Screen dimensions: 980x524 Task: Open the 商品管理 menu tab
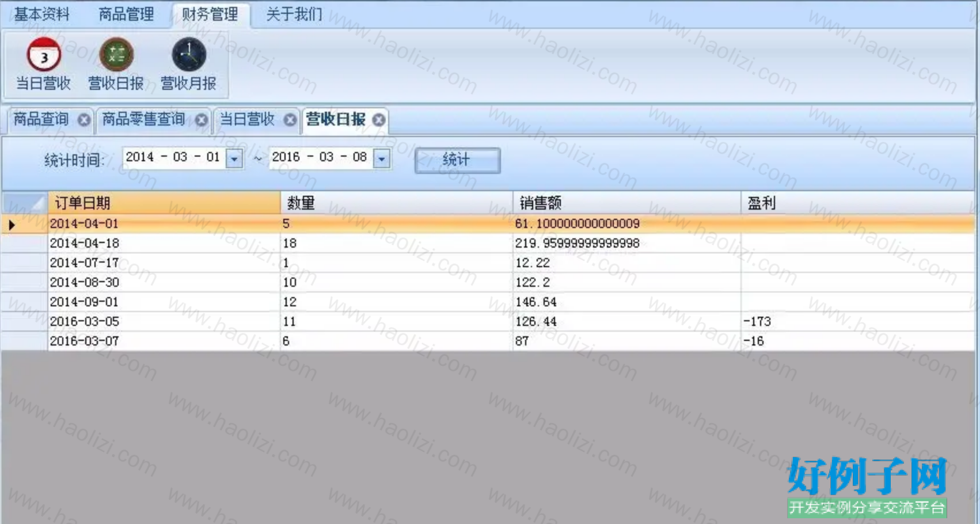[x=126, y=14]
